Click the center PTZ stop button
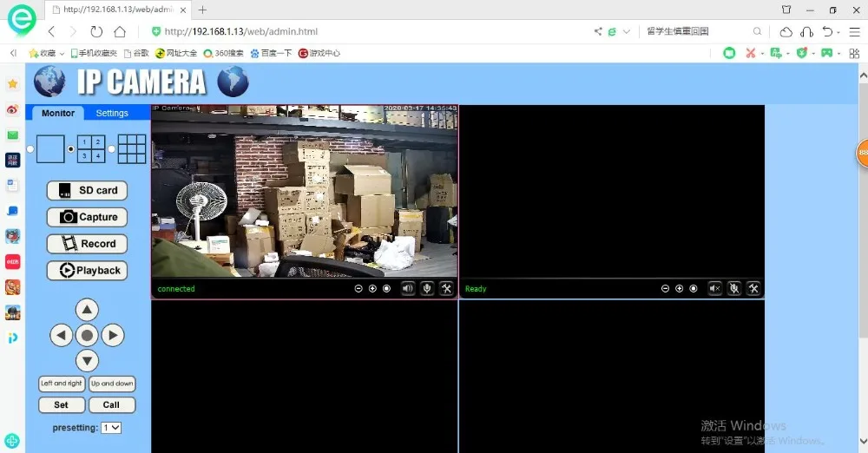The width and height of the screenshot is (868, 453). 87,335
